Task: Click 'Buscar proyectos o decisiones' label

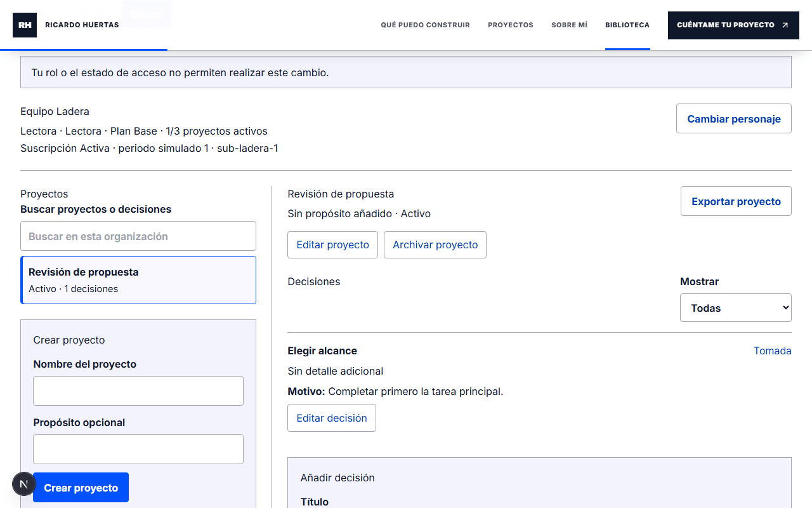Action: [x=96, y=210]
